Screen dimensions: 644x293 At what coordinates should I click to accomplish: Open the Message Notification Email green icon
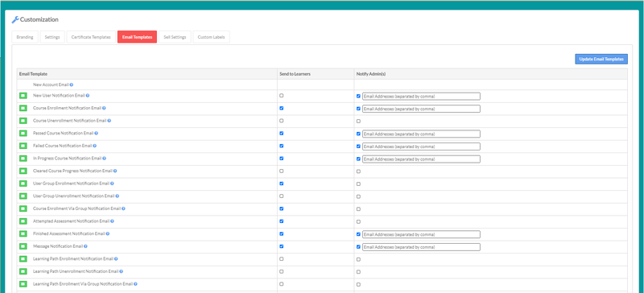click(x=23, y=246)
